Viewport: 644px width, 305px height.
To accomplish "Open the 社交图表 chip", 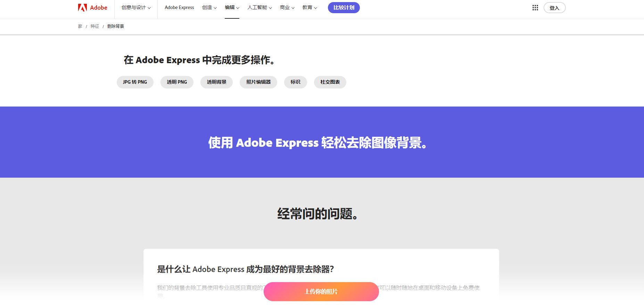I will click(x=330, y=82).
